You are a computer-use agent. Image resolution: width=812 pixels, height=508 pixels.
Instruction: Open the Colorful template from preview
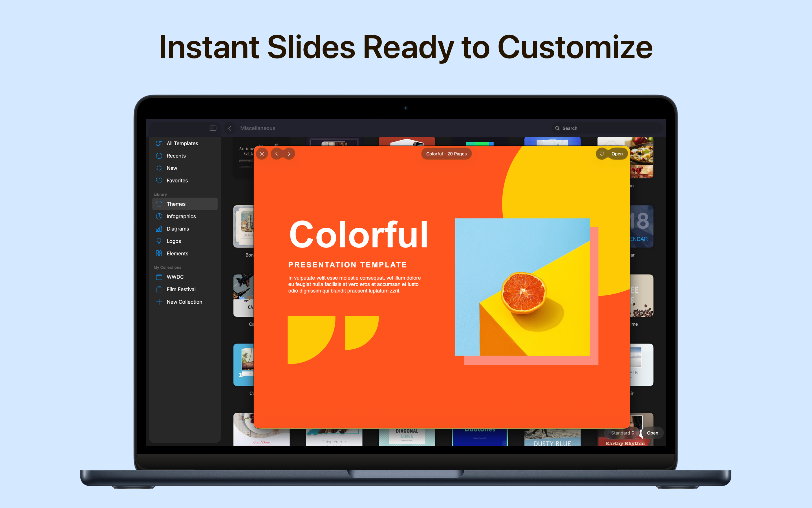(x=617, y=154)
